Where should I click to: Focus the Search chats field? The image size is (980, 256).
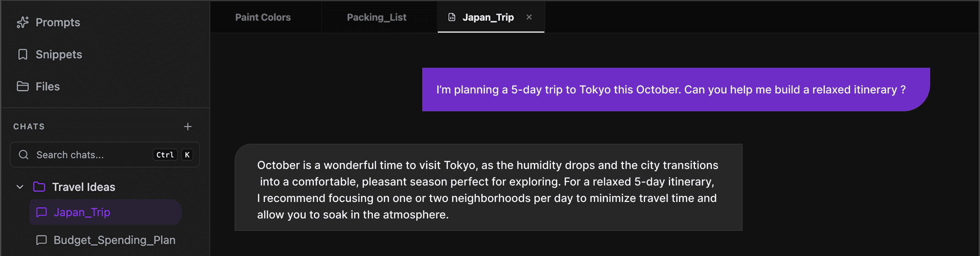coord(105,155)
